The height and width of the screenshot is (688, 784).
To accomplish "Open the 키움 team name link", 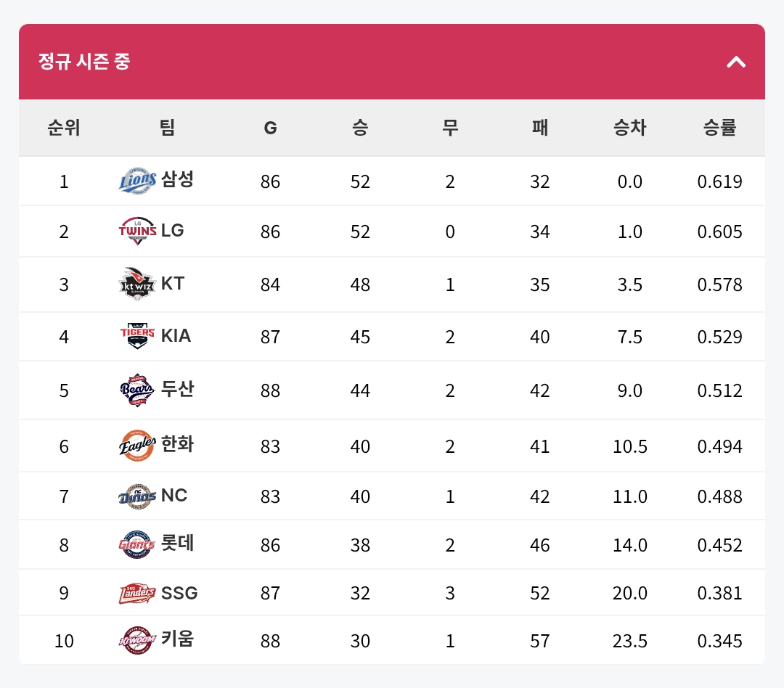I will tap(178, 639).
